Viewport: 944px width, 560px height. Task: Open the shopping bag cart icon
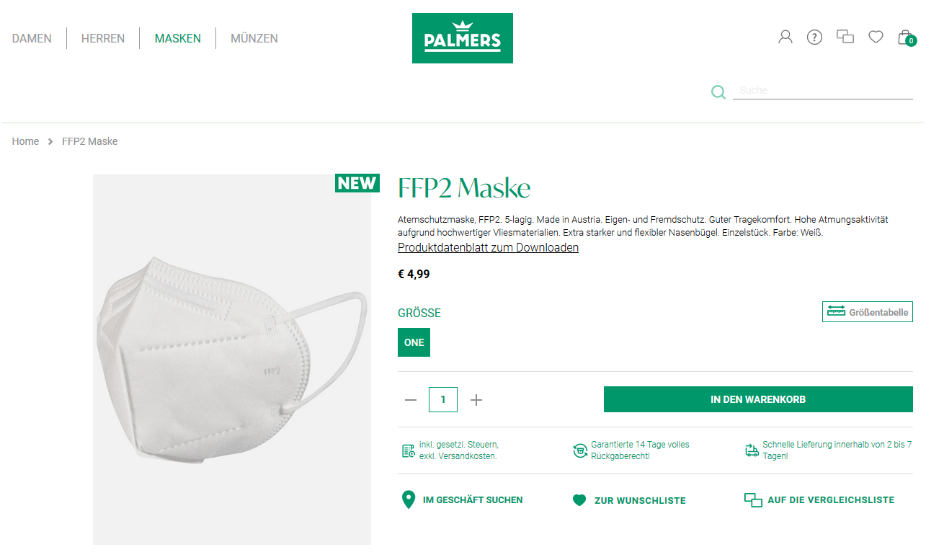click(x=906, y=37)
